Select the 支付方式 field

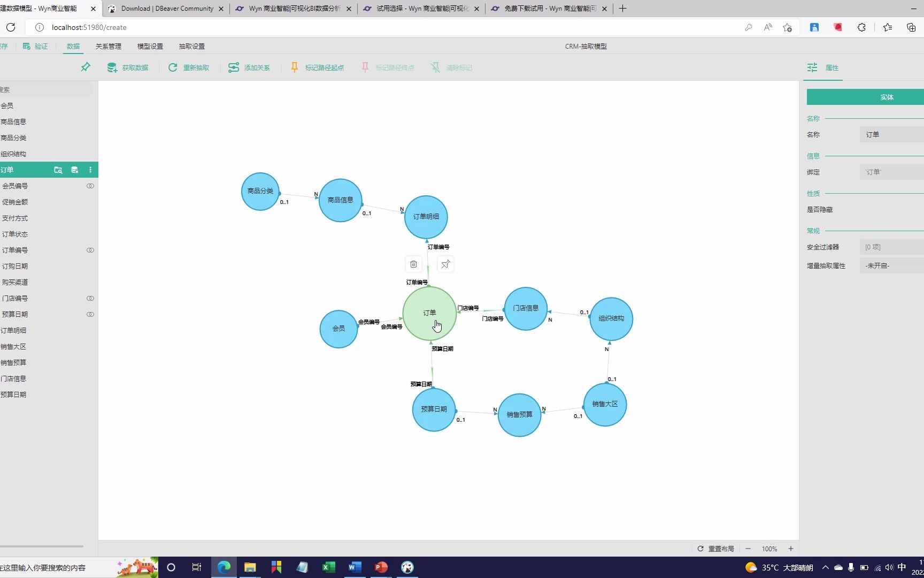49,218
